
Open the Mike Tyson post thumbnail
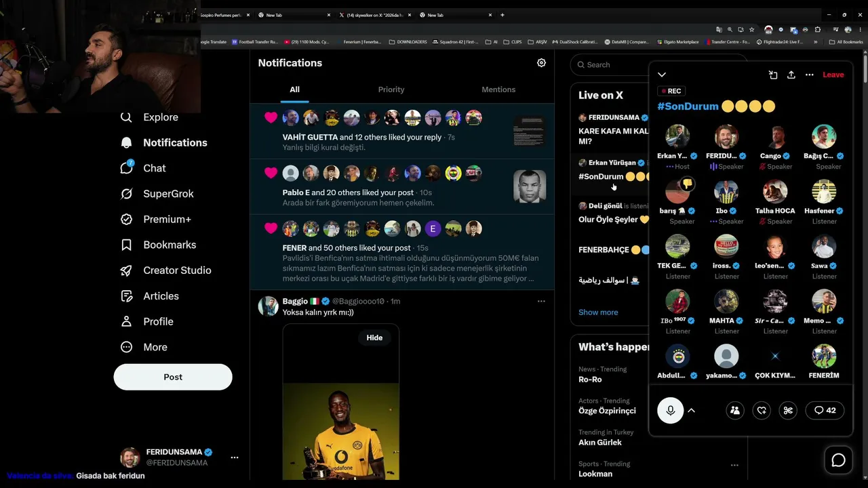pyautogui.click(x=530, y=186)
